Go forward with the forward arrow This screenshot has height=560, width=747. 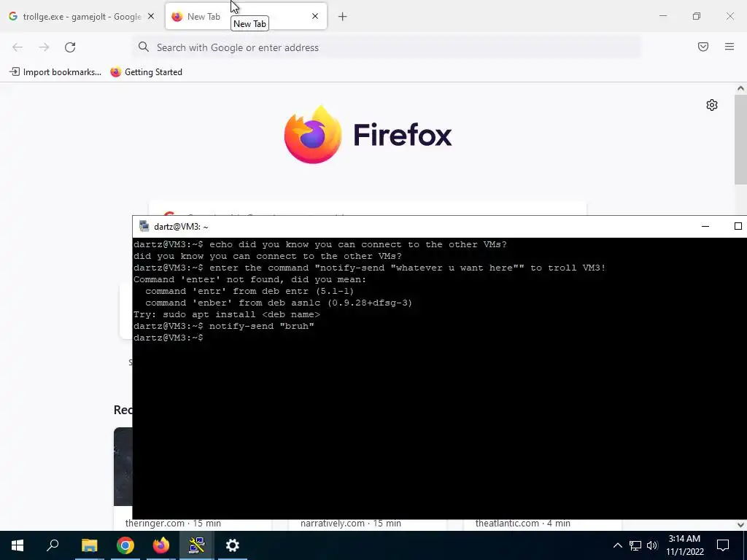click(44, 47)
